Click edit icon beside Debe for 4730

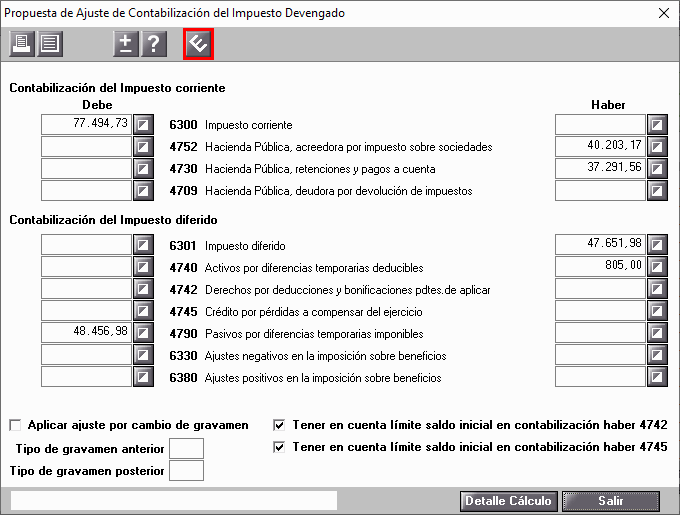tap(144, 169)
